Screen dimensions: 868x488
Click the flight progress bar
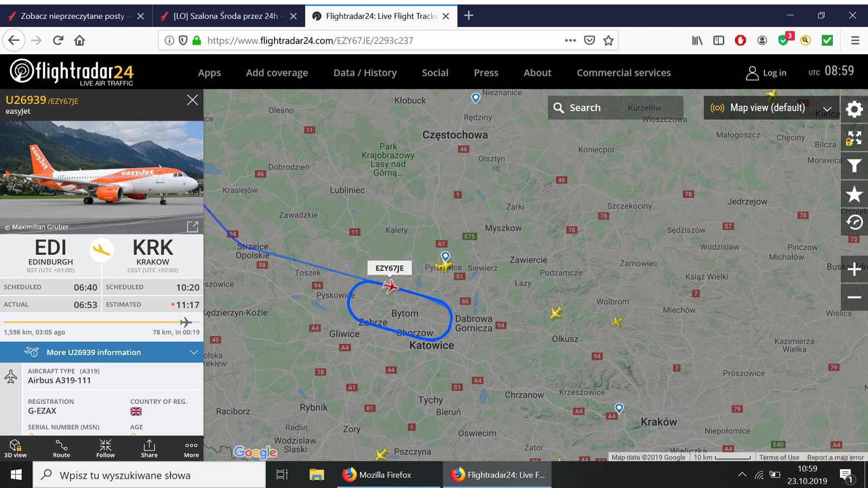[101, 322]
